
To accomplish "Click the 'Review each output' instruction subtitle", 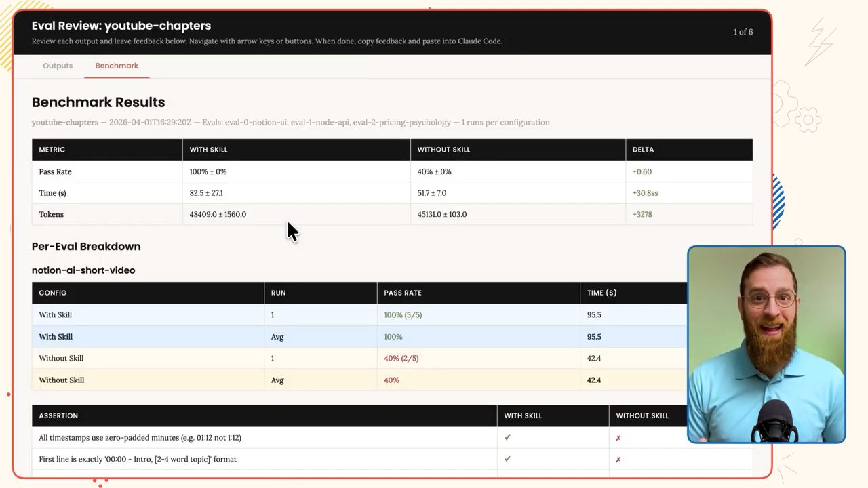I will tap(267, 41).
